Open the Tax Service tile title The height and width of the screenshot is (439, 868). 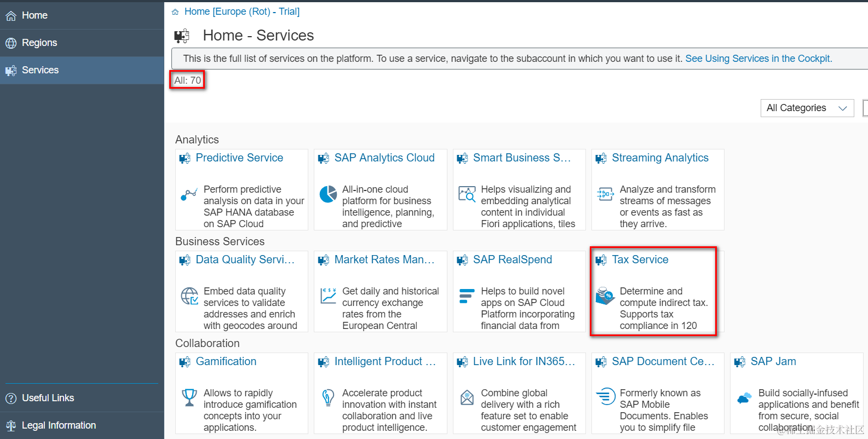coord(640,259)
